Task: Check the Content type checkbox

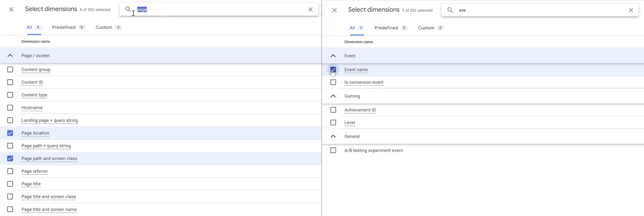Action: [x=10, y=95]
